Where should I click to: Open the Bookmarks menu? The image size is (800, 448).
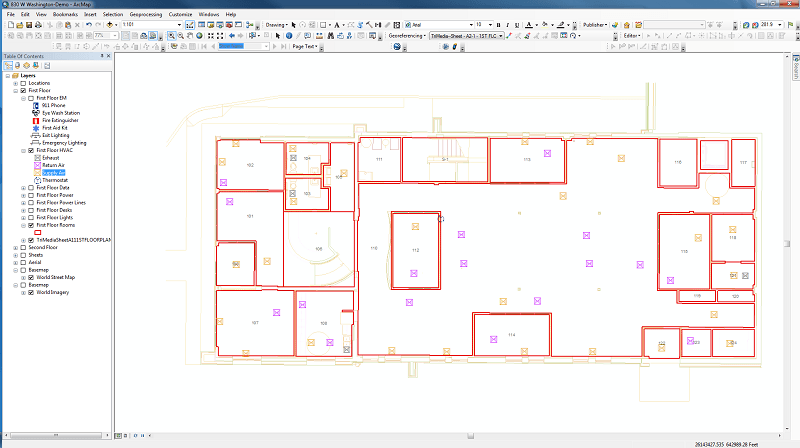click(65, 14)
